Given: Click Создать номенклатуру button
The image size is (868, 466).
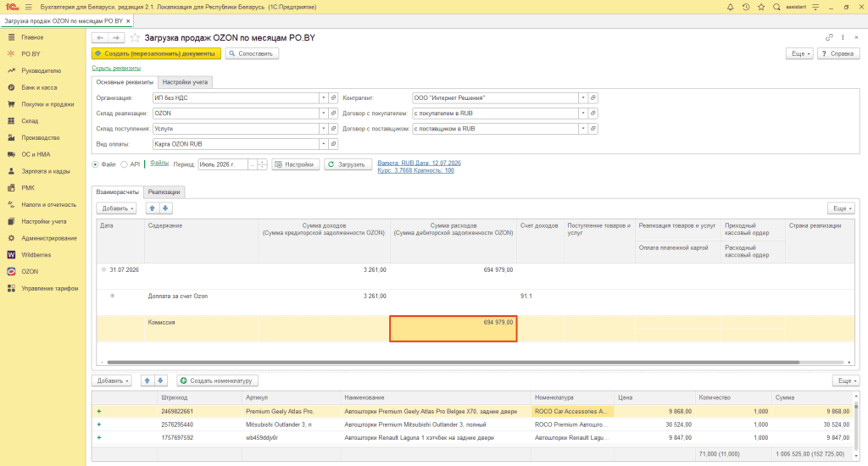Looking at the screenshot, I should [217, 380].
